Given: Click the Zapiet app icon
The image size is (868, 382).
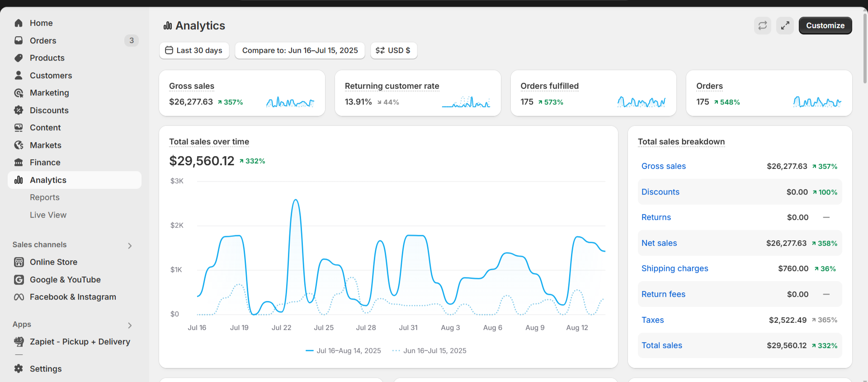Looking at the screenshot, I should pos(19,342).
